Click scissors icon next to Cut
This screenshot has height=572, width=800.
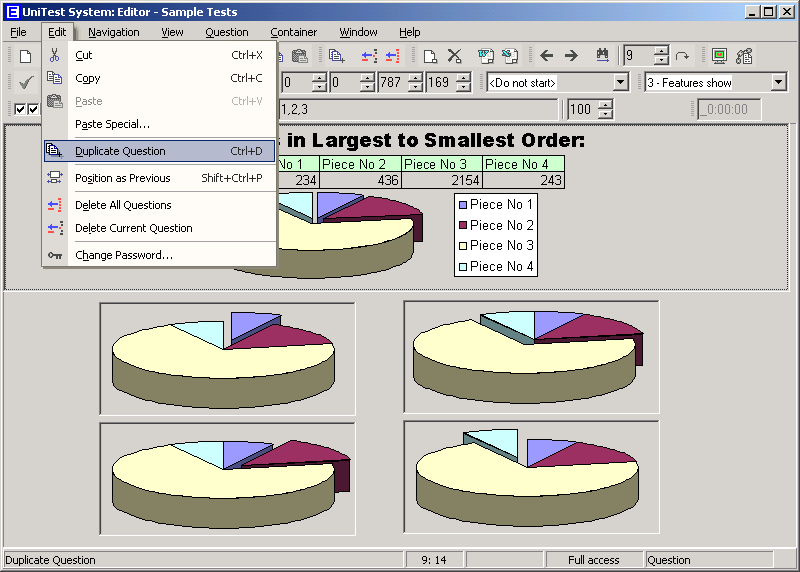(55, 55)
